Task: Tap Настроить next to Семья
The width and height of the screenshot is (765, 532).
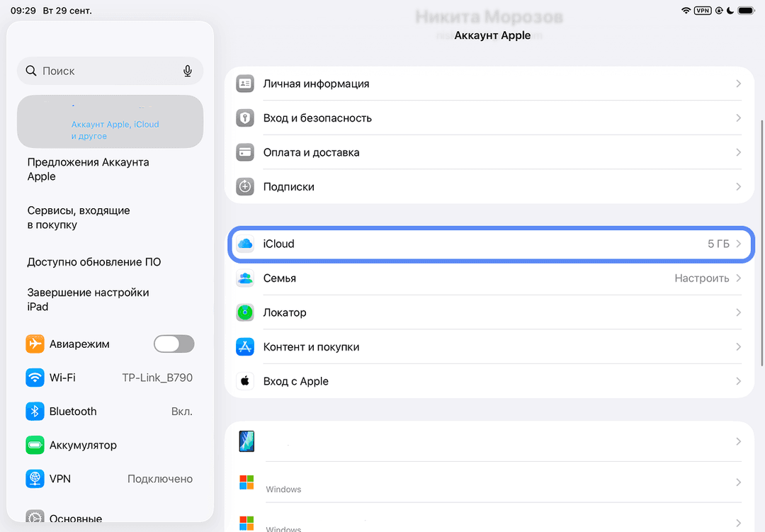Action: tap(701, 278)
